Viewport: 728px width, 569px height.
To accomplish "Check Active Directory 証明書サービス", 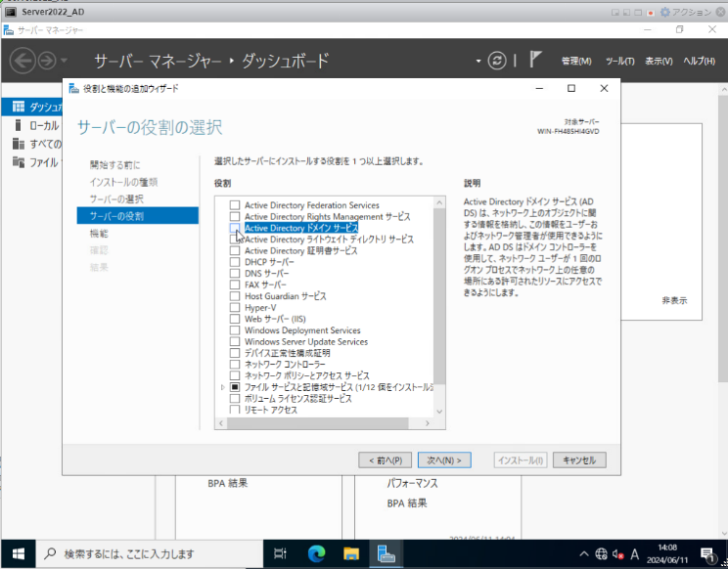I will coord(235,250).
